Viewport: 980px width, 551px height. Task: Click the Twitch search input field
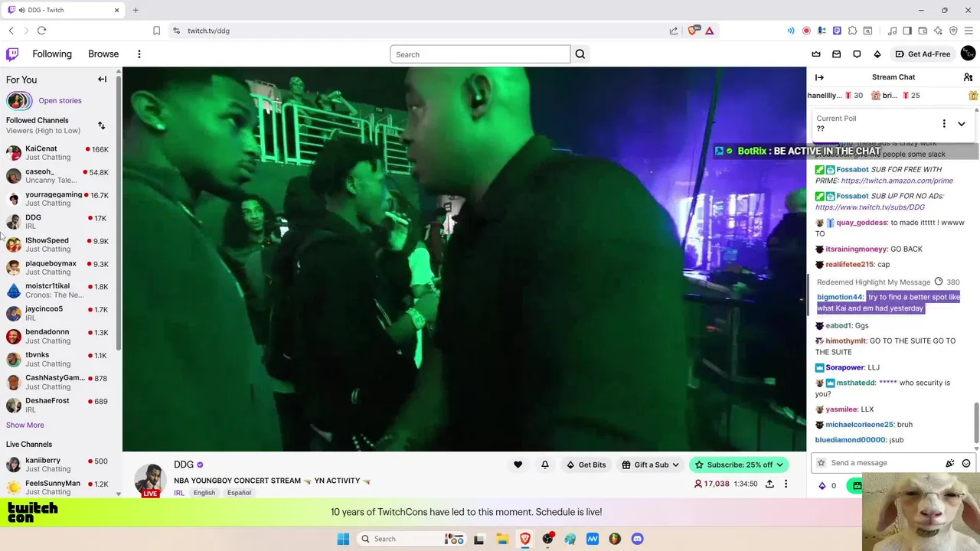pos(480,54)
